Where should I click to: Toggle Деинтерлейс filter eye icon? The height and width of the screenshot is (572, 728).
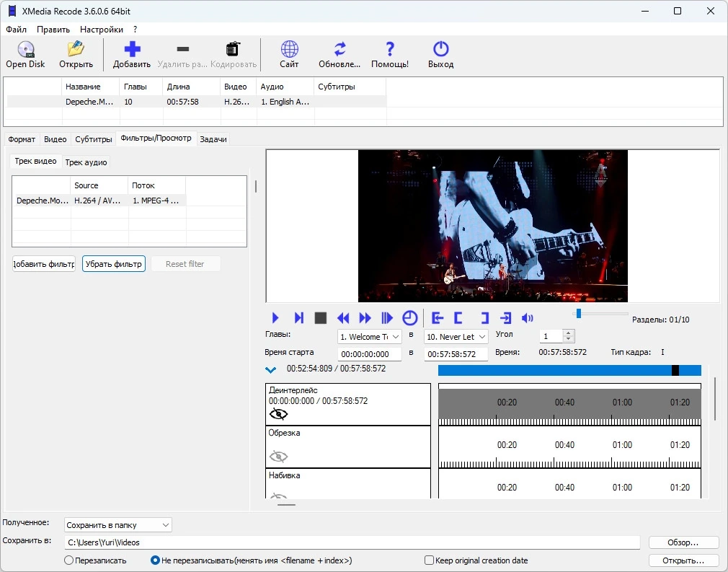click(278, 413)
